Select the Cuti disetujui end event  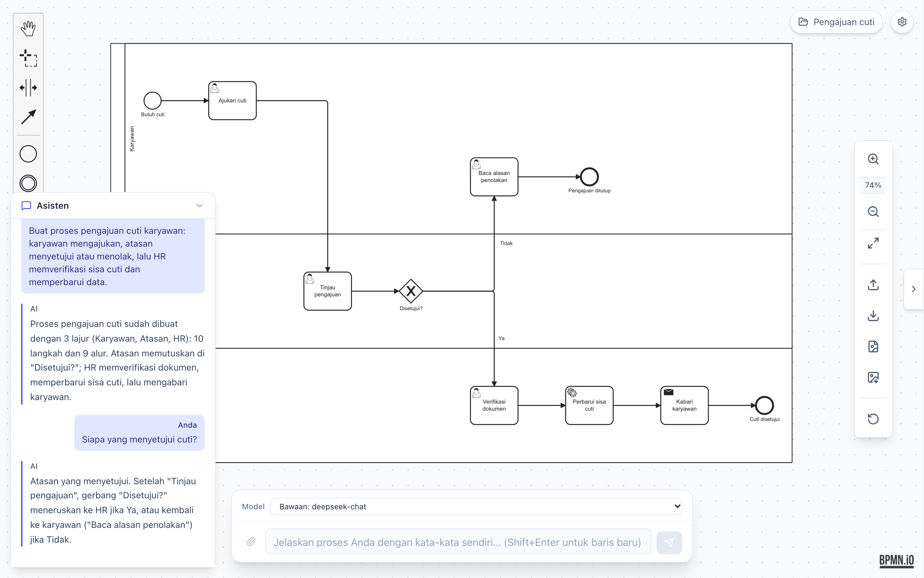click(x=765, y=405)
